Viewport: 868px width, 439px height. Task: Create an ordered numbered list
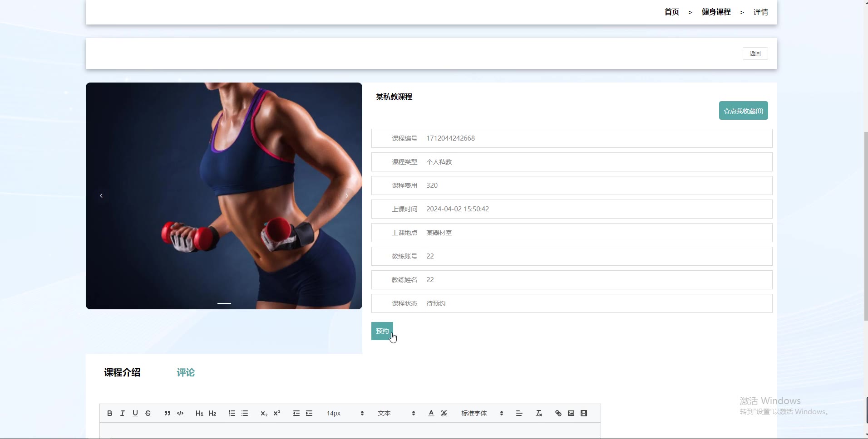(232, 413)
